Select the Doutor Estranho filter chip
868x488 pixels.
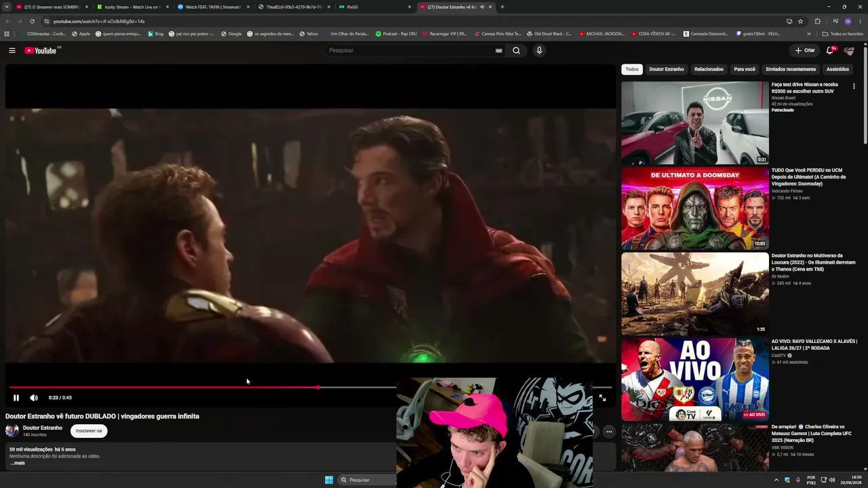(667, 69)
